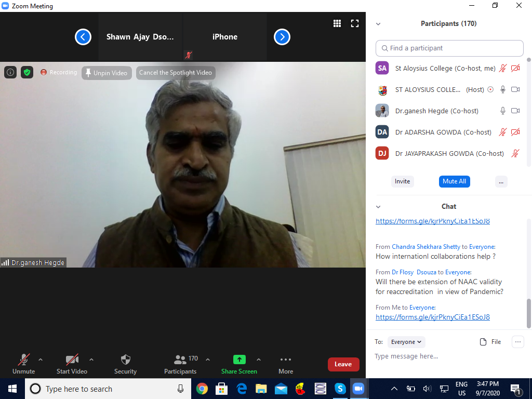Click the Share Screen button

239,364
